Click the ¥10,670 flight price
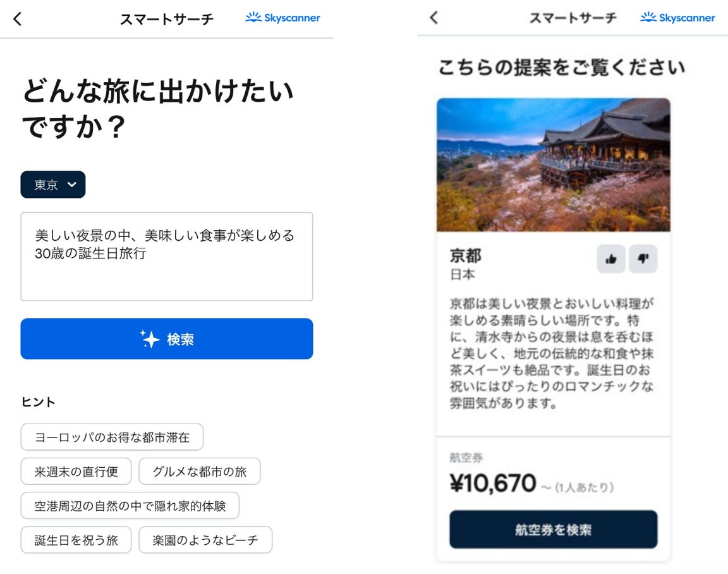Viewport: 728px width, 574px height. tap(493, 484)
